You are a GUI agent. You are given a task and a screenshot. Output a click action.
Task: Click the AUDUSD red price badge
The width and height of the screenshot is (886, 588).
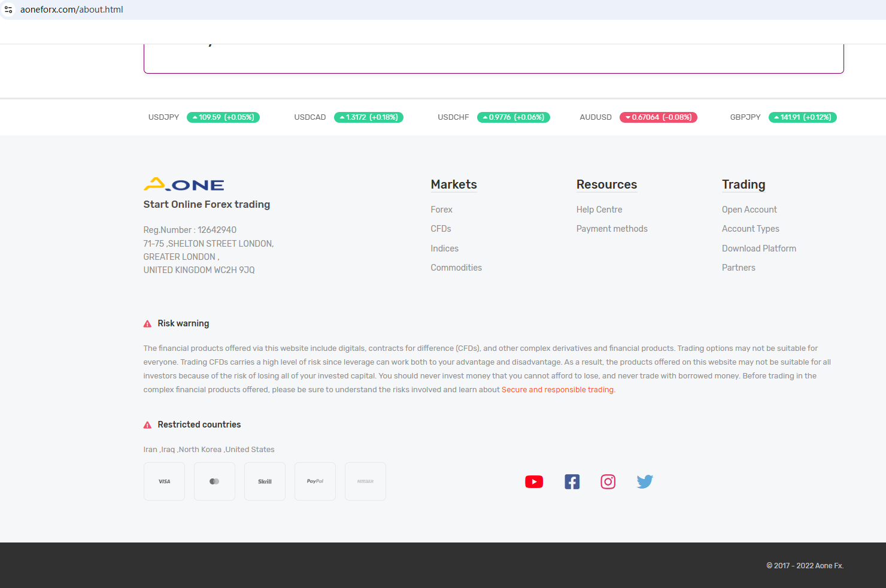point(658,117)
